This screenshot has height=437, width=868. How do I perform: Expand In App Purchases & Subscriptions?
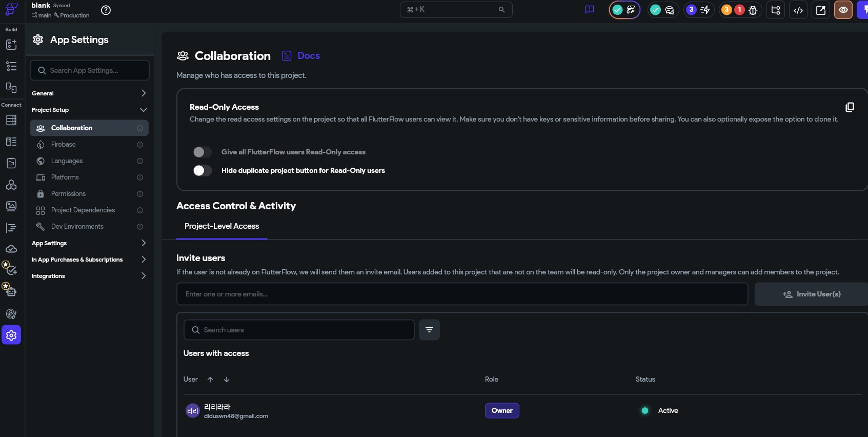point(89,260)
